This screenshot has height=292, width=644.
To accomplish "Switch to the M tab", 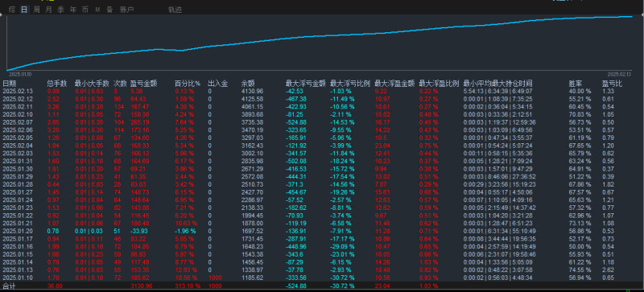I will (97, 10).
